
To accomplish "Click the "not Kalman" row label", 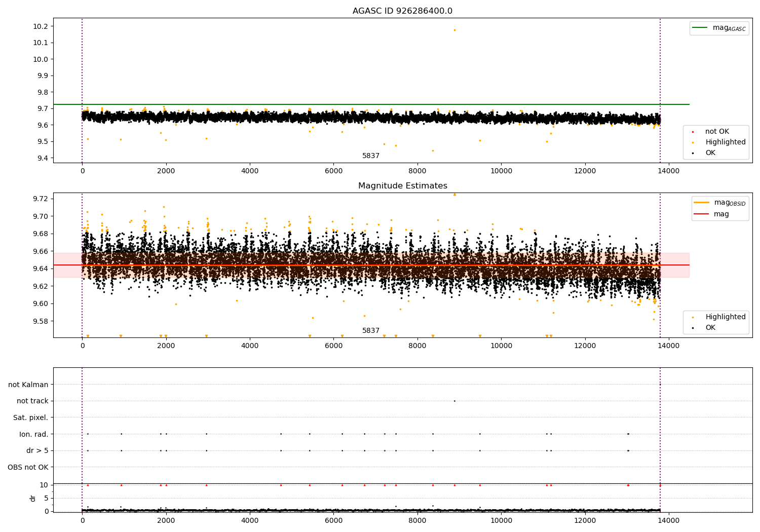I will point(28,385).
